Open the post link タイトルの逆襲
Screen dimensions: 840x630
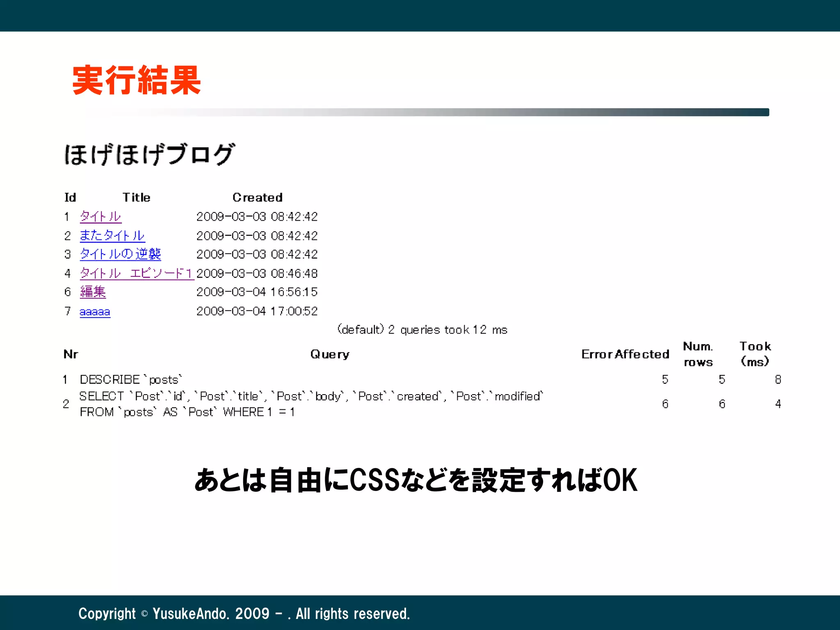click(120, 254)
